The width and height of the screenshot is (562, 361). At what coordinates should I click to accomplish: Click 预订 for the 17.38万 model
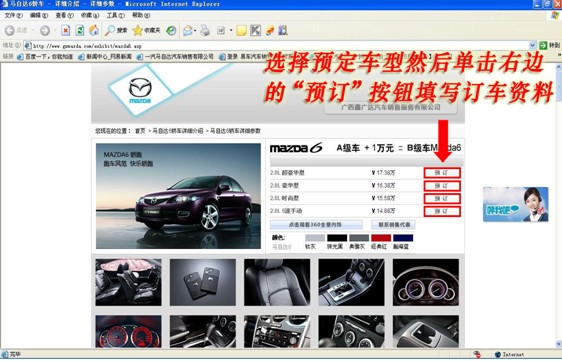442,173
